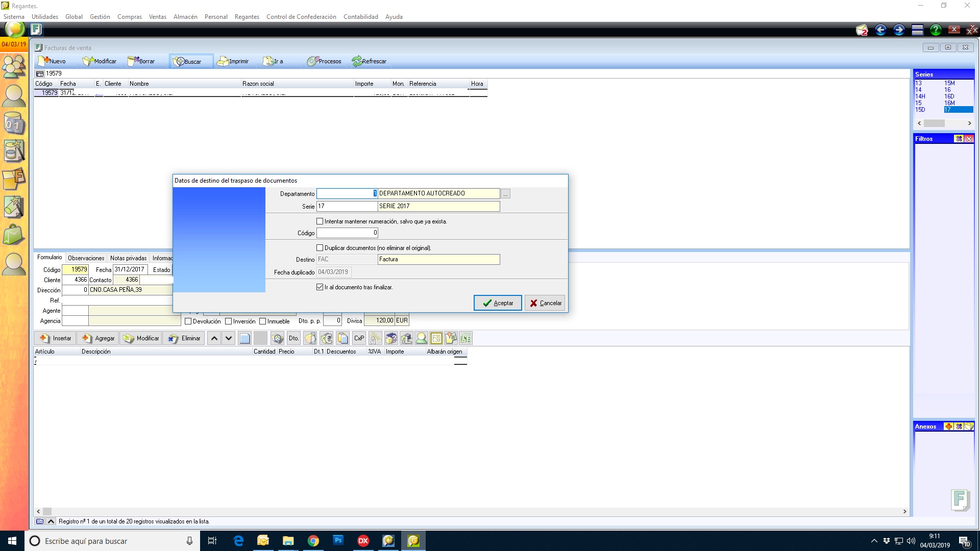Viewport: 980px width, 551px height.
Task: Toggle the Inversión checkbox
Action: tap(229, 321)
